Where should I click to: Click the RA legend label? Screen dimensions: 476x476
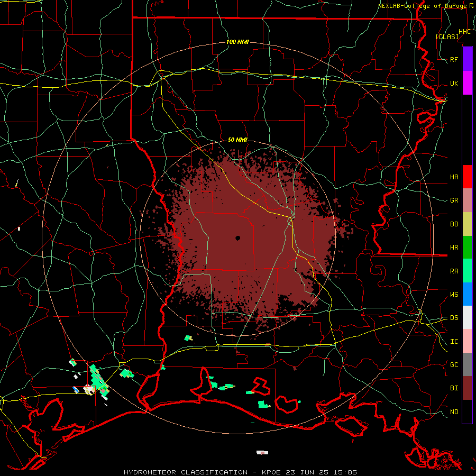(454, 271)
